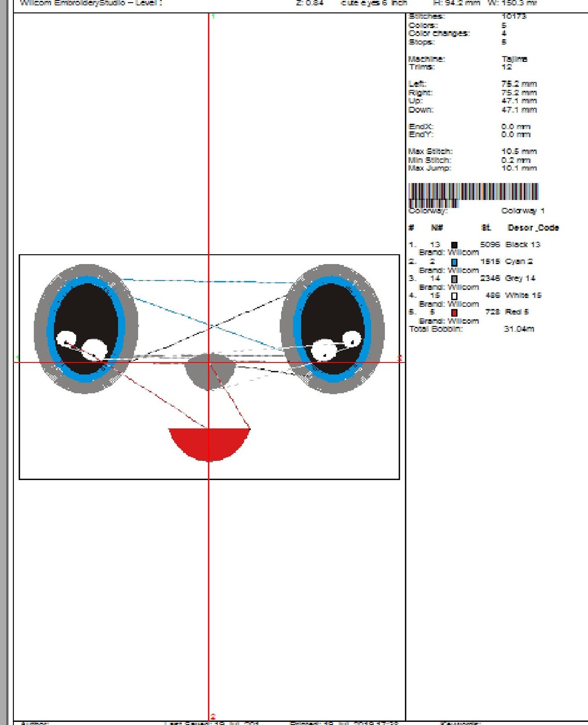Click the Black 13 thread color swatch
Viewport: 588px width, 725px height.
[454, 245]
